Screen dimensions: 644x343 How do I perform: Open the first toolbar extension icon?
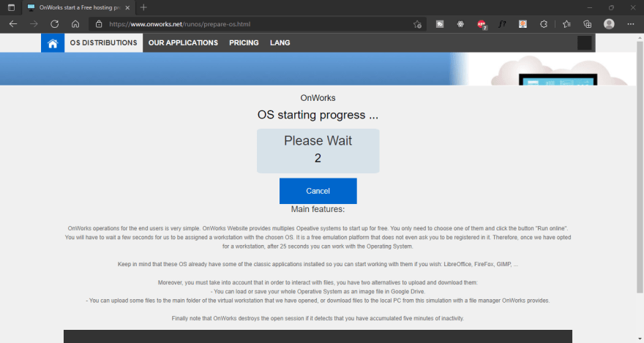440,24
